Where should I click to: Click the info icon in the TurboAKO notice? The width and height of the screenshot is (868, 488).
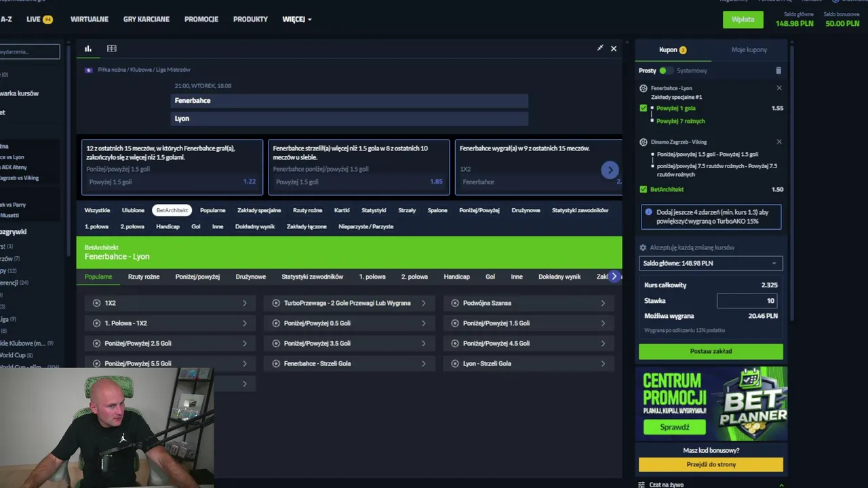tap(648, 212)
